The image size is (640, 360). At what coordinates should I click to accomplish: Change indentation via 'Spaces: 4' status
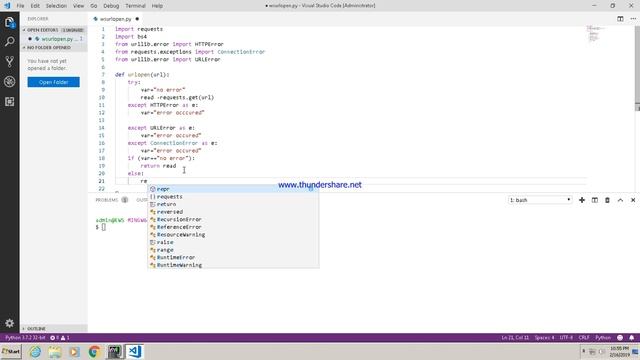tap(544, 338)
